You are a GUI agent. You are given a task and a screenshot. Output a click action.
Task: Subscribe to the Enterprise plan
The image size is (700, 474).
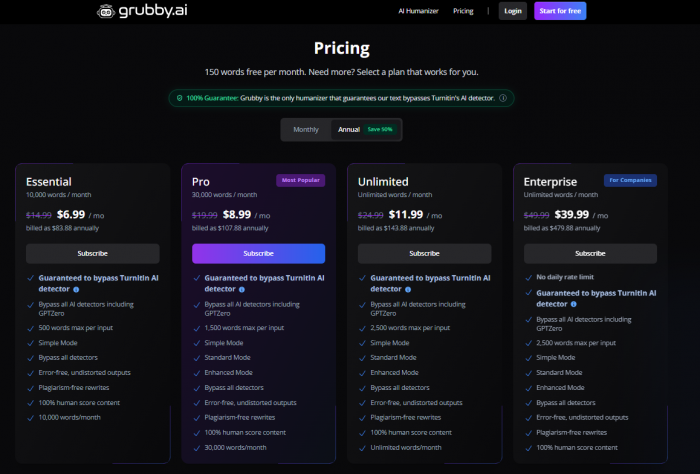tap(590, 253)
